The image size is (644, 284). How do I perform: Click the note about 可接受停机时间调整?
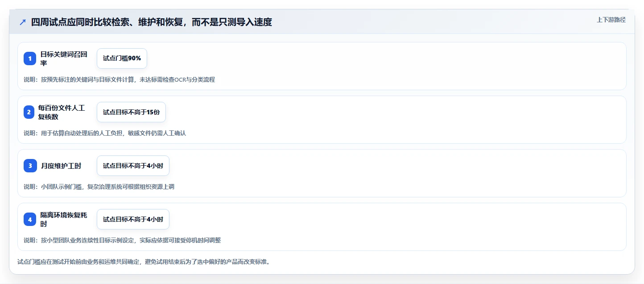[122, 240]
